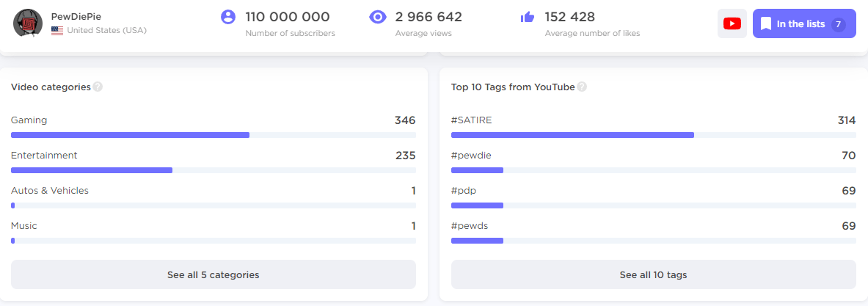Click the Gaming category progress bar
Viewport: 868px width, 306px height.
point(213,135)
